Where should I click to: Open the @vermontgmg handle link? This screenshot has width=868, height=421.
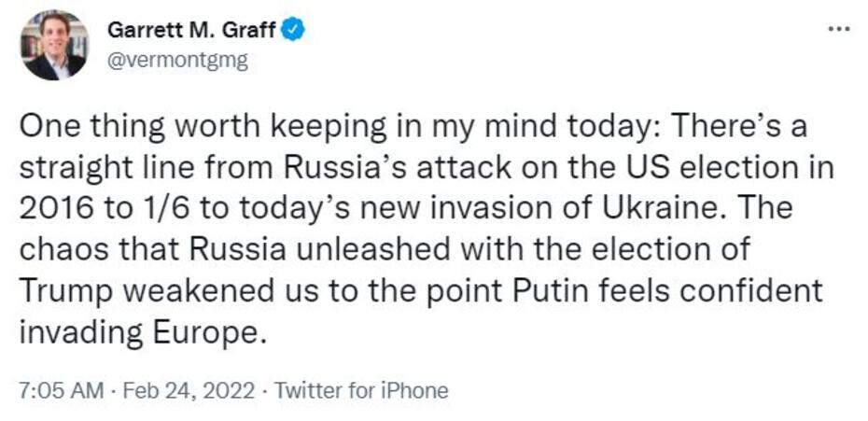(x=177, y=59)
